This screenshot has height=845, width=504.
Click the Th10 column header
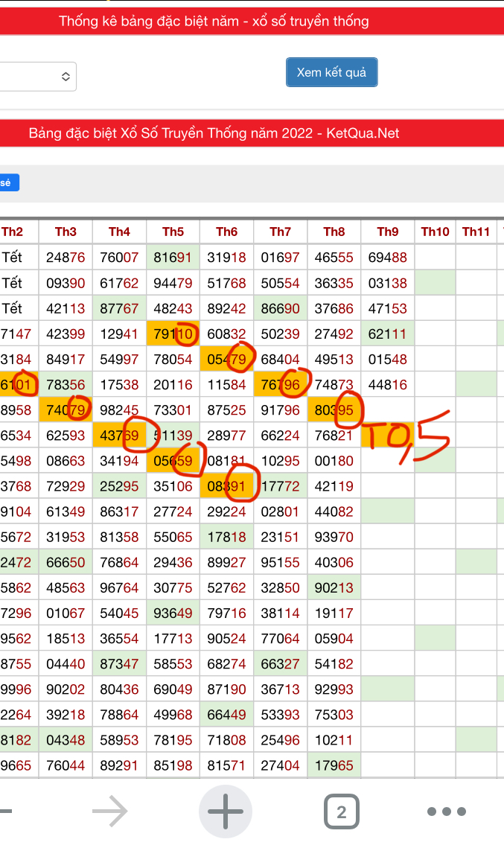pyautogui.click(x=435, y=232)
